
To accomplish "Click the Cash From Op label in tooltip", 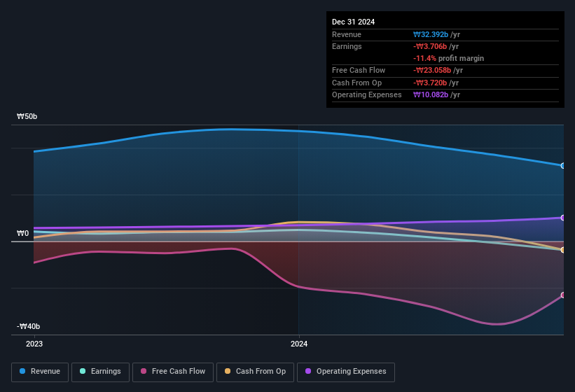I will click(356, 83).
